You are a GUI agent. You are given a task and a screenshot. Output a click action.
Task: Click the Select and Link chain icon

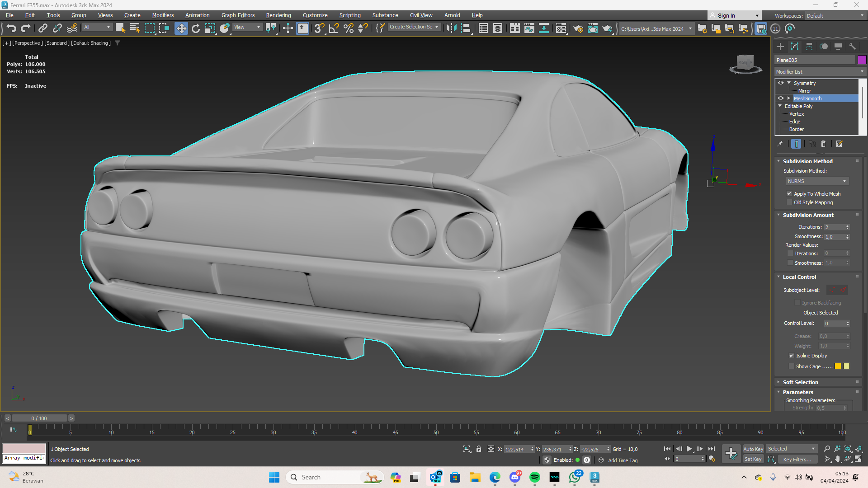coord(42,28)
